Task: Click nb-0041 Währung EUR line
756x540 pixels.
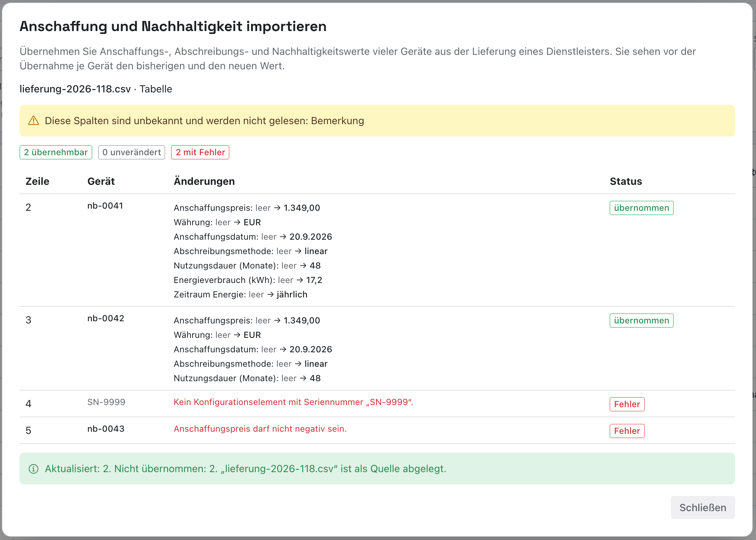Action: click(x=217, y=222)
